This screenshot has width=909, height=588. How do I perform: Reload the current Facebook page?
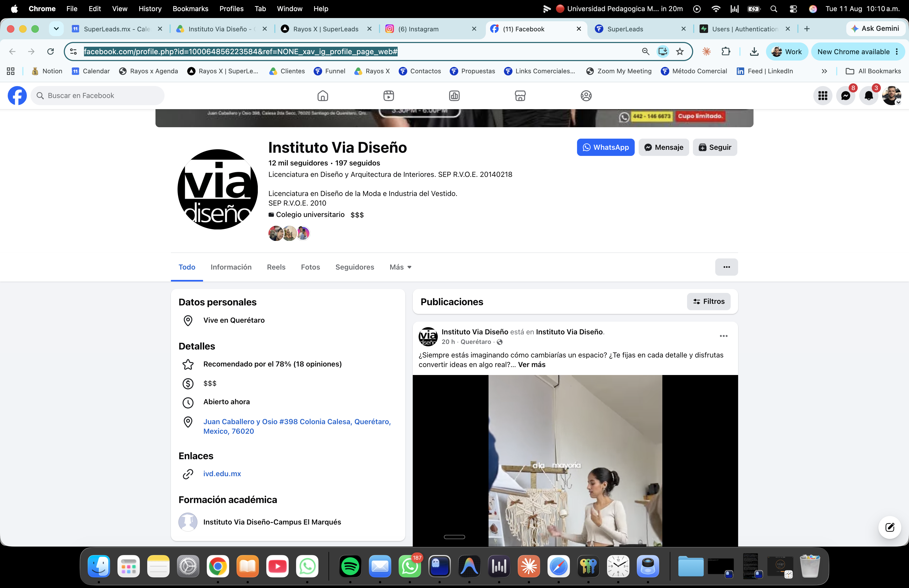point(50,52)
